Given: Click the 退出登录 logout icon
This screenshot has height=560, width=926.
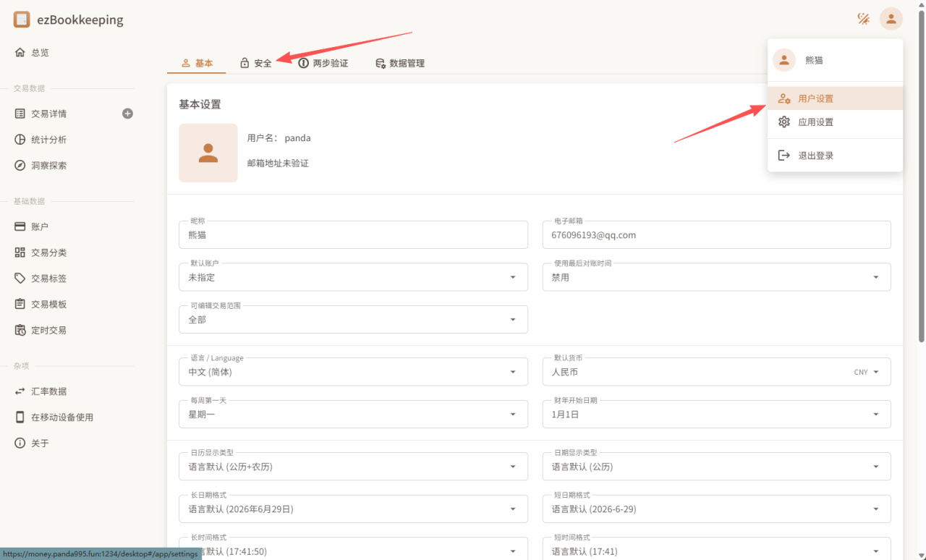Looking at the screenshot, I should point(784,156).
